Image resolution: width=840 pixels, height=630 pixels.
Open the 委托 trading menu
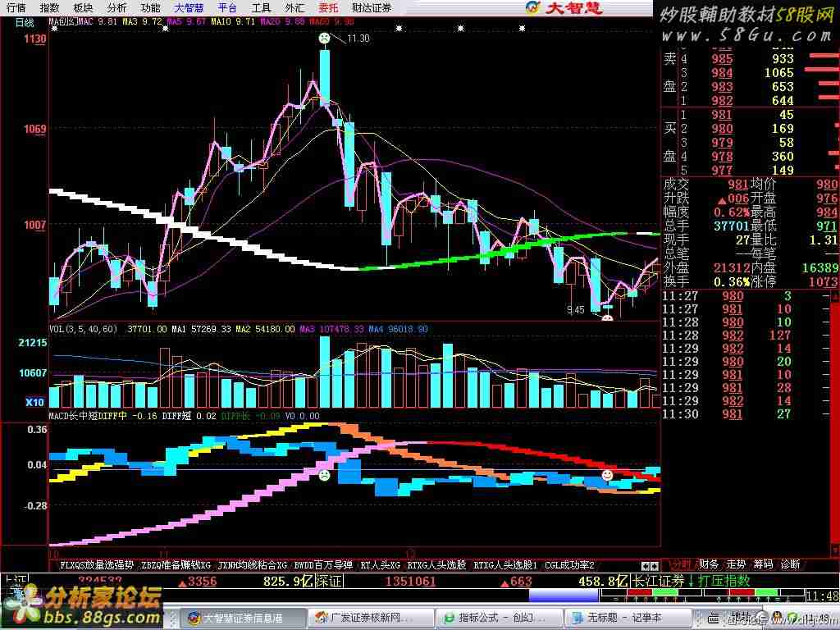[x=328, y=7]
